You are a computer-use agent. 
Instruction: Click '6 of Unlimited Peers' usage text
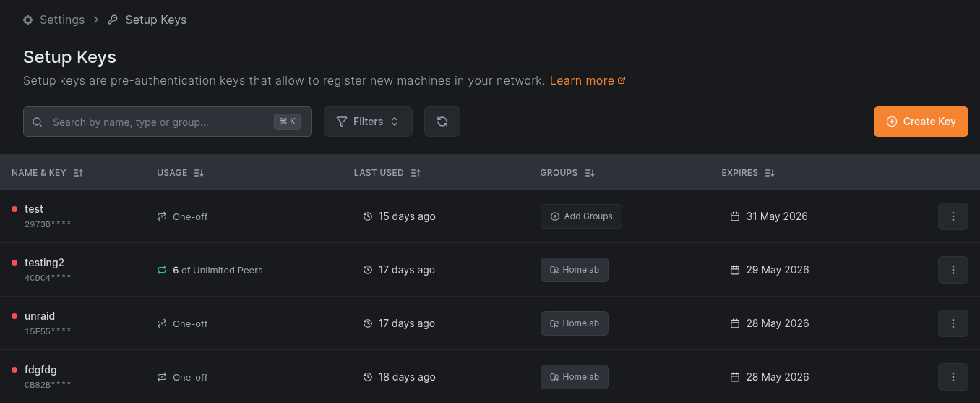click(x=218, y=270)
